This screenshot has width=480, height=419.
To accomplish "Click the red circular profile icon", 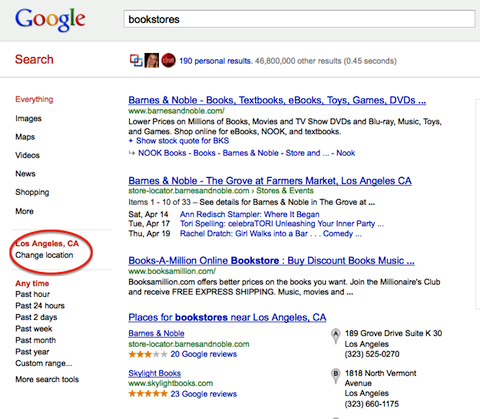I will tap(168, 60).
